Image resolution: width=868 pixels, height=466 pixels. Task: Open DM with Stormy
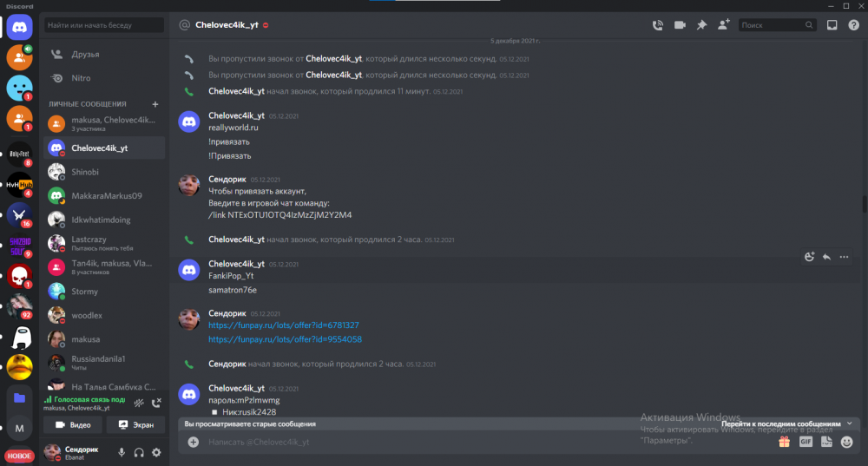coord(104,291)
